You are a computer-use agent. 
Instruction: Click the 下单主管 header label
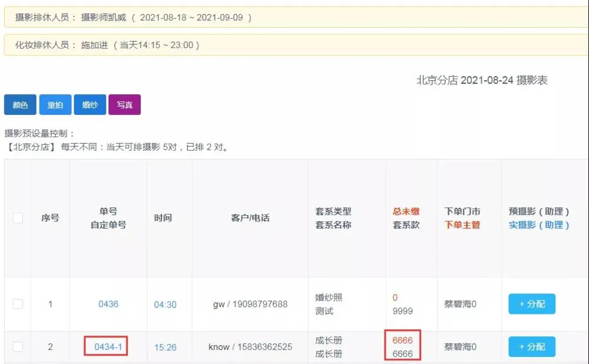462,225
